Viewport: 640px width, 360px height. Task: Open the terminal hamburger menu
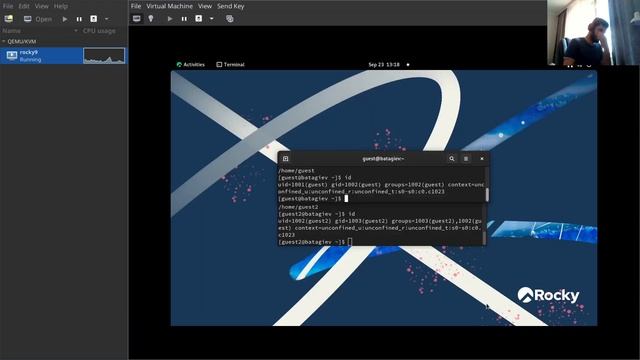[466, 159]
